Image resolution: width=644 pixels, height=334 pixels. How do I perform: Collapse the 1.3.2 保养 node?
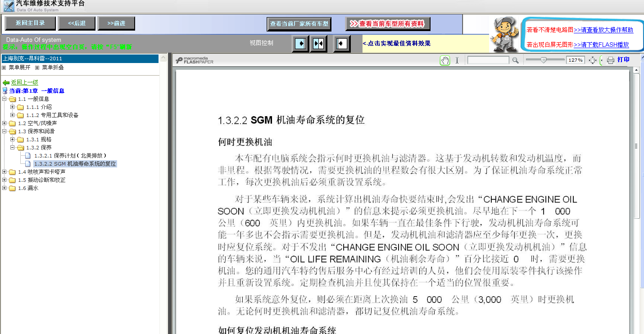pos(13,148)
